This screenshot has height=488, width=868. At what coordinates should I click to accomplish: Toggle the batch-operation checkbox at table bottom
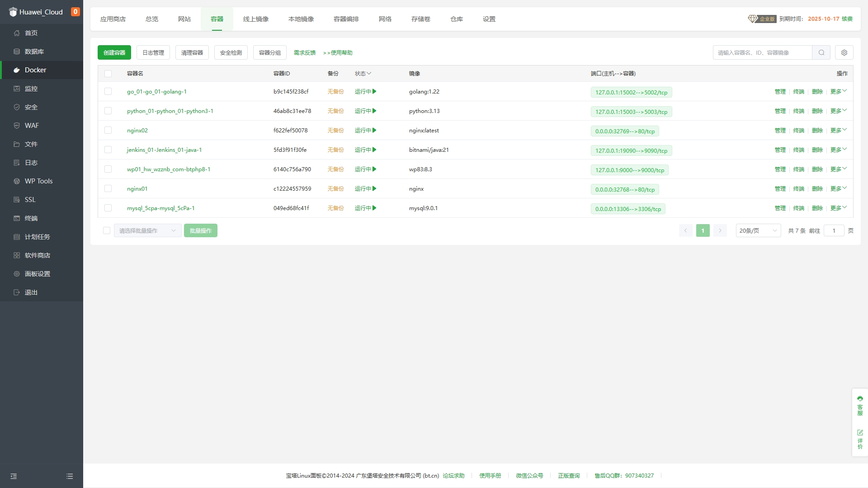tap(107, 230)
